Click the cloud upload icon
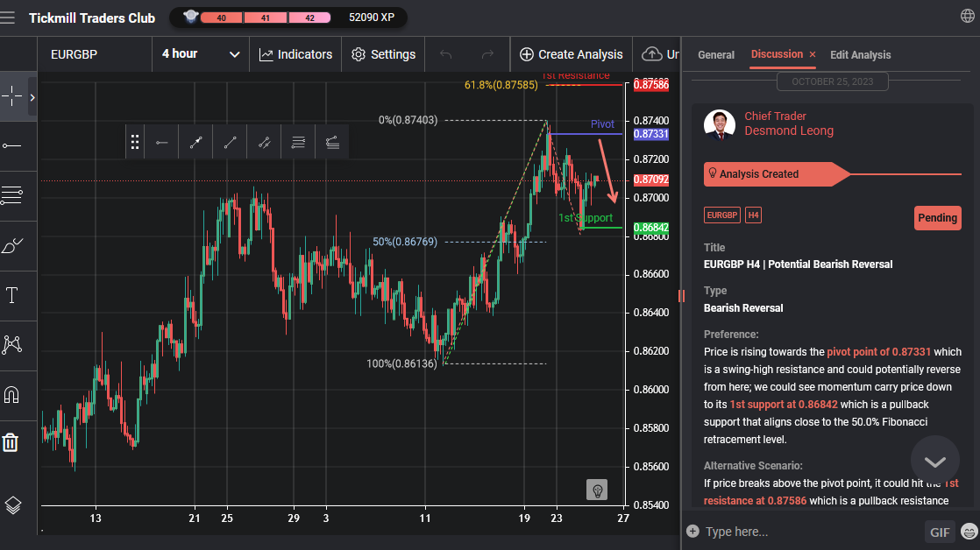 [652, 54]
